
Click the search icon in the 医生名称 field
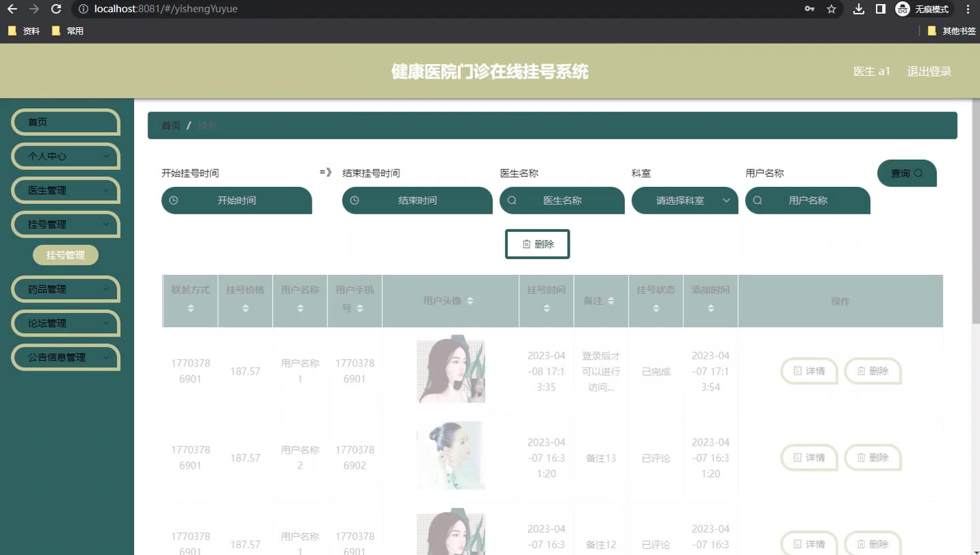512,201
